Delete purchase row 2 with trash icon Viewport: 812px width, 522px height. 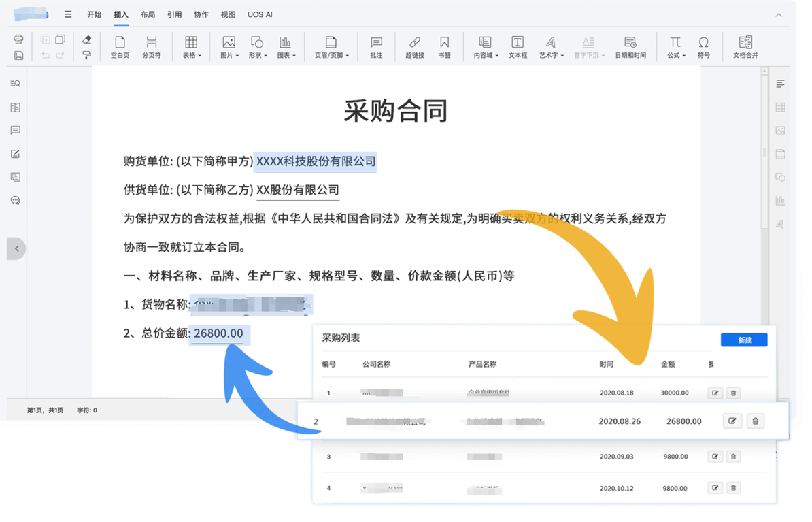755,421
